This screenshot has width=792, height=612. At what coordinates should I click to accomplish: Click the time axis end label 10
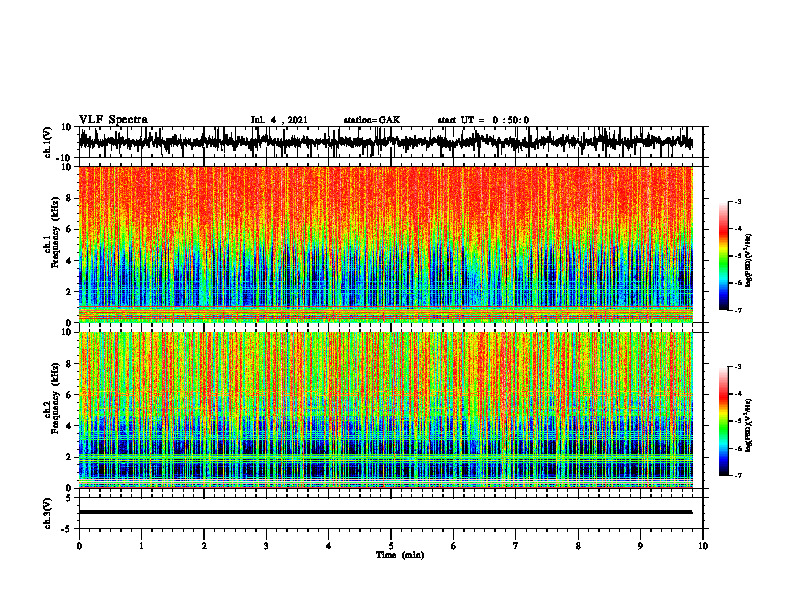click(703, 546)
